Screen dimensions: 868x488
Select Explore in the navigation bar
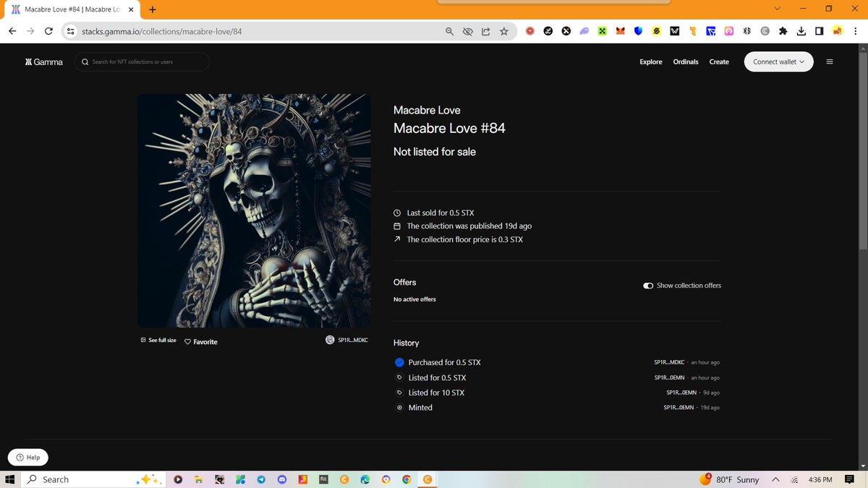click(x=650, y=62)
